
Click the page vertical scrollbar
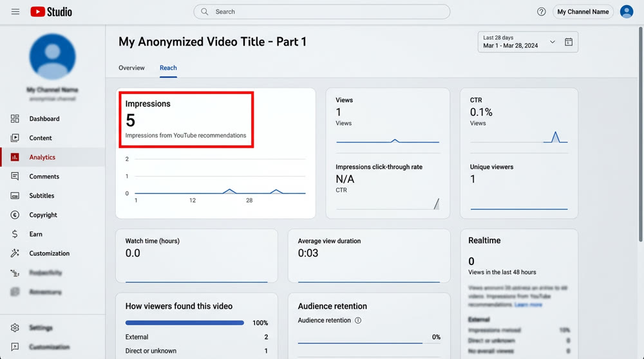click(641, 134)
